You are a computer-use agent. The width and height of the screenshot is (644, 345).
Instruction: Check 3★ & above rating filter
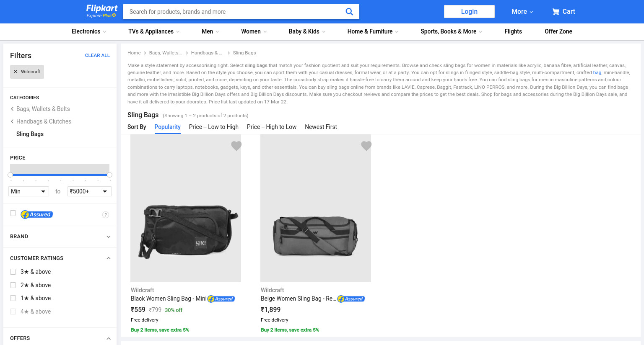[x=13, y=272]
